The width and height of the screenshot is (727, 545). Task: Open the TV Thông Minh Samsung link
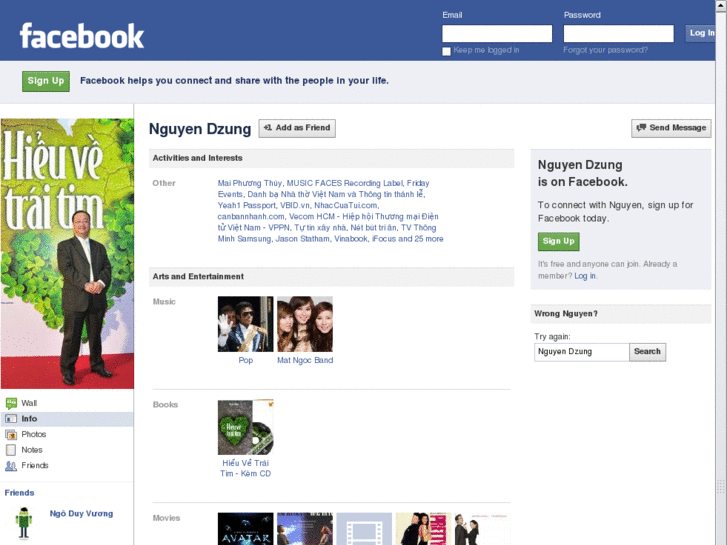327,233
